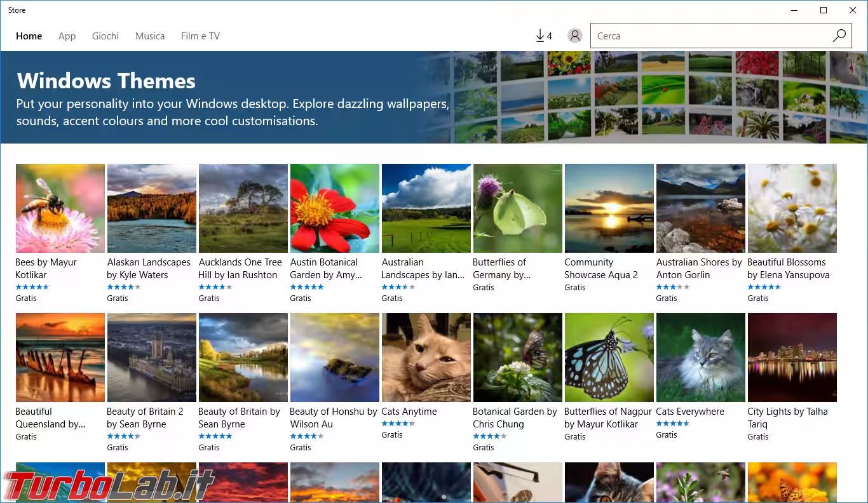Click Butterflies of Germany theme picture

click(x=518, y=208)
